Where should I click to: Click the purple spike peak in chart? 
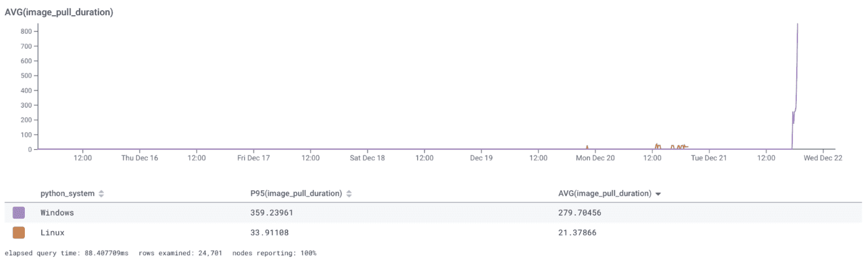pos(797,25)
